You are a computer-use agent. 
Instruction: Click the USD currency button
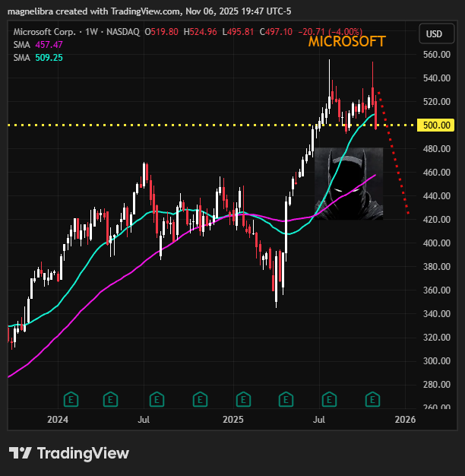(436, 33)
